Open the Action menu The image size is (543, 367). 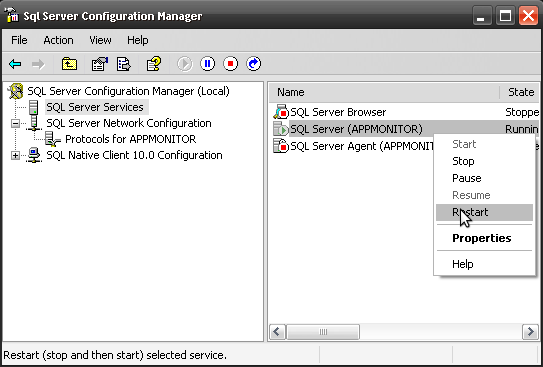(x=58, y=40)
